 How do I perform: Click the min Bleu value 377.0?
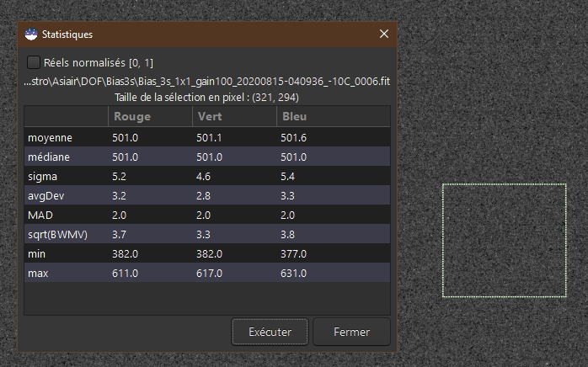pyautogui.click(x=294, y=254)
